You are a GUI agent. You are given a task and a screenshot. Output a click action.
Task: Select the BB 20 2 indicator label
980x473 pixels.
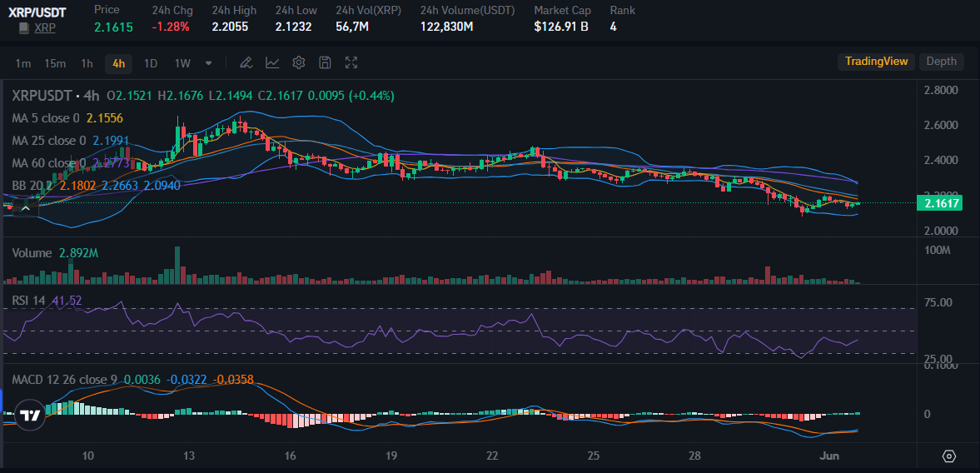click(x=32, y=186)
